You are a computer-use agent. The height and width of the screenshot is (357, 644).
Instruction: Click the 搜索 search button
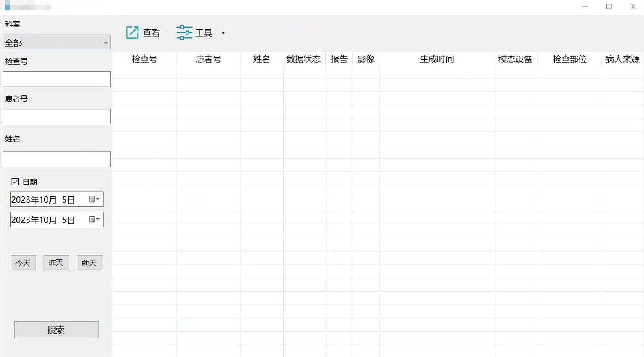point(57,330)
